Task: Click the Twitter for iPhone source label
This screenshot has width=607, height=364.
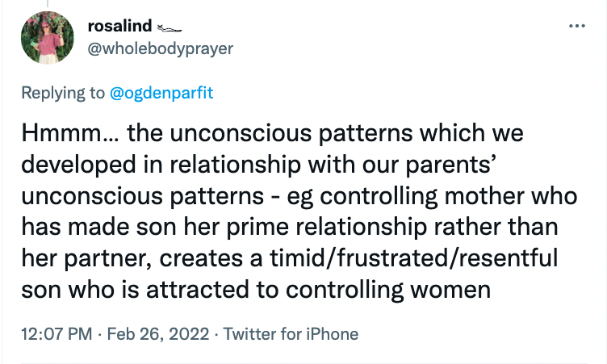Action: click(x=290, y=333)
